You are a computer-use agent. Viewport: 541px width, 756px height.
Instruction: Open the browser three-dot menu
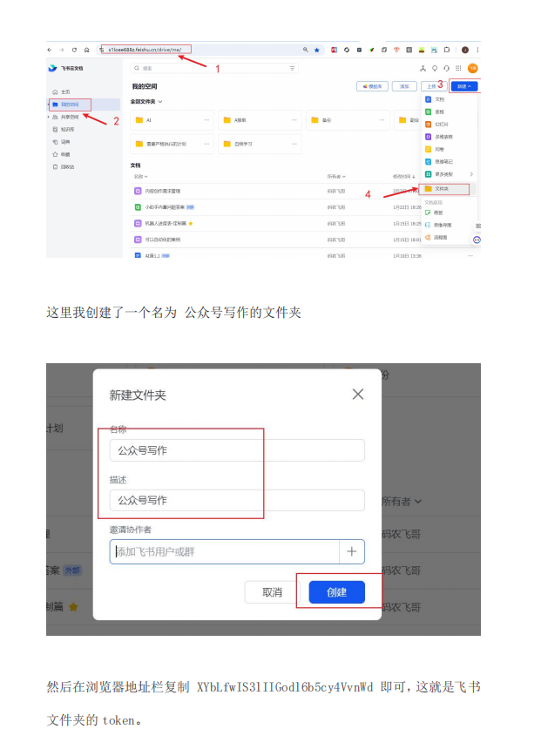477,50
